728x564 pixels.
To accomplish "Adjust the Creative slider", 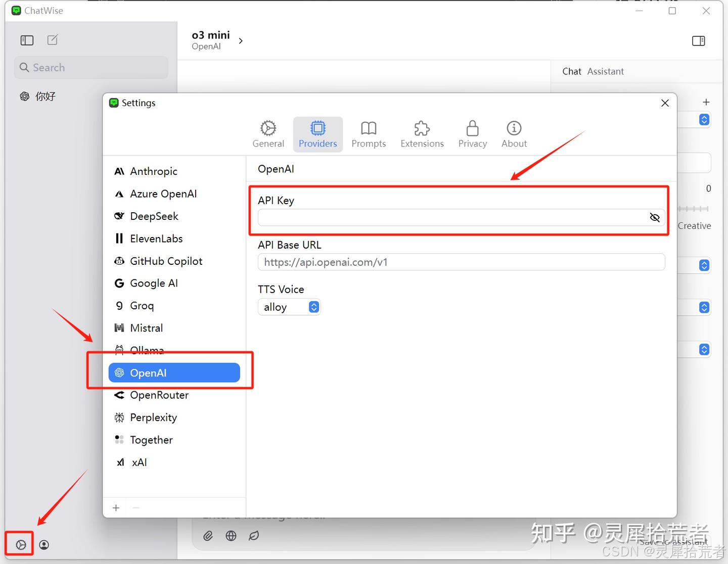I will point(693,209).
